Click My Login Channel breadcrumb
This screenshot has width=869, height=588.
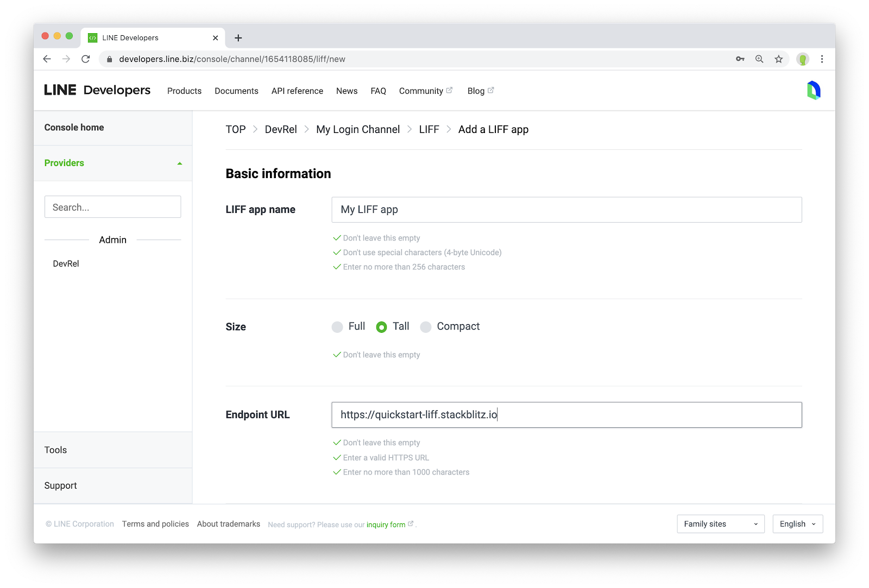pyautogui.click(x=358, y=129)
